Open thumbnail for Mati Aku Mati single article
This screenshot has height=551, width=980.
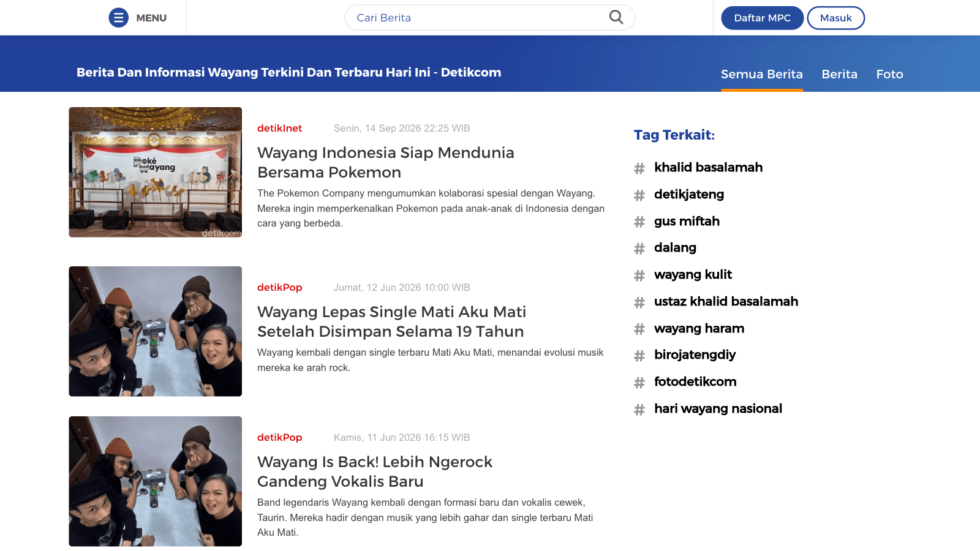155,331
